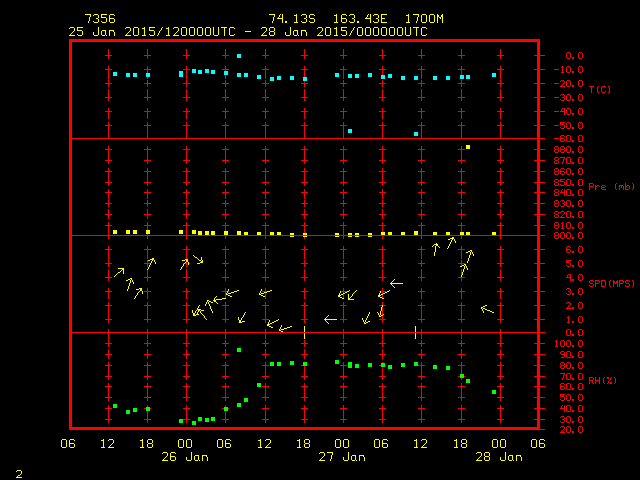Select the white left-pointing wind arrow near 4 MPS
The height and width of the screenshot is (480, 640).
tap(396, 284)
